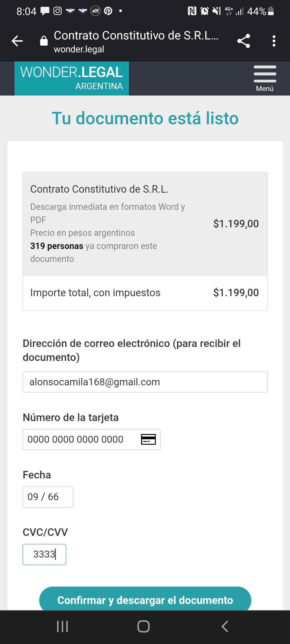Tap the share icon in browser bar
290x644 pixels.
(x=244, y=41)
